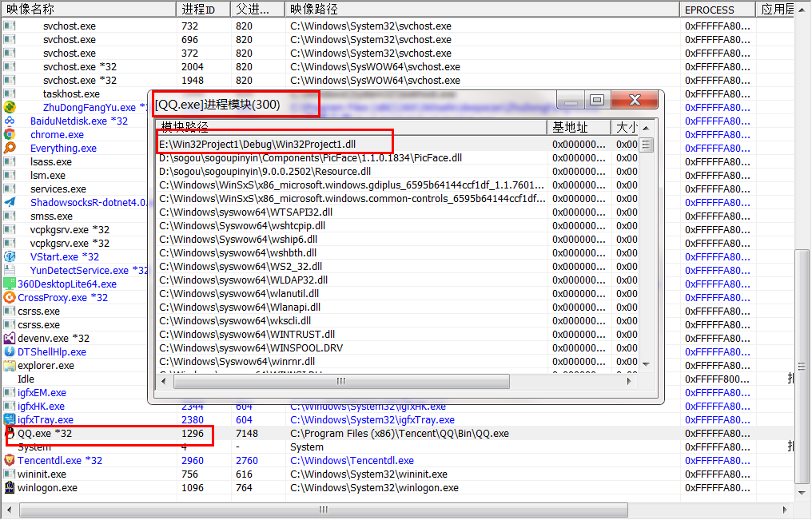Select the wshtcpip.dll module row
812x520 pixels.
(x=397, y=225)
